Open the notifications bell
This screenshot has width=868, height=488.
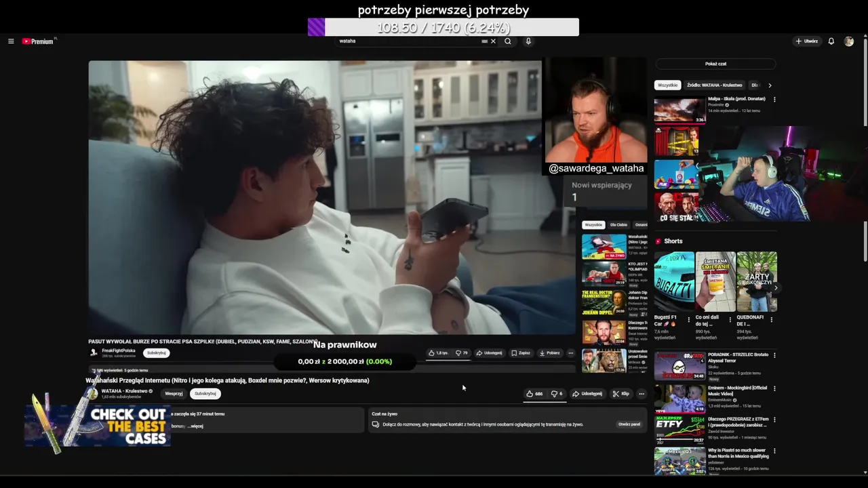[x=831, y=41]
